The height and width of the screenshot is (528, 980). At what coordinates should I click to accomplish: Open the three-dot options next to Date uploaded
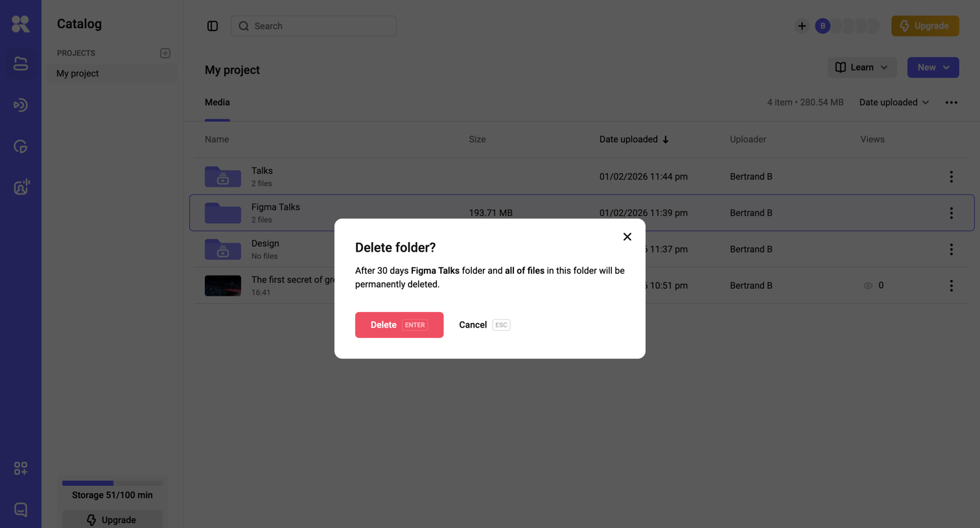(951, 102)
